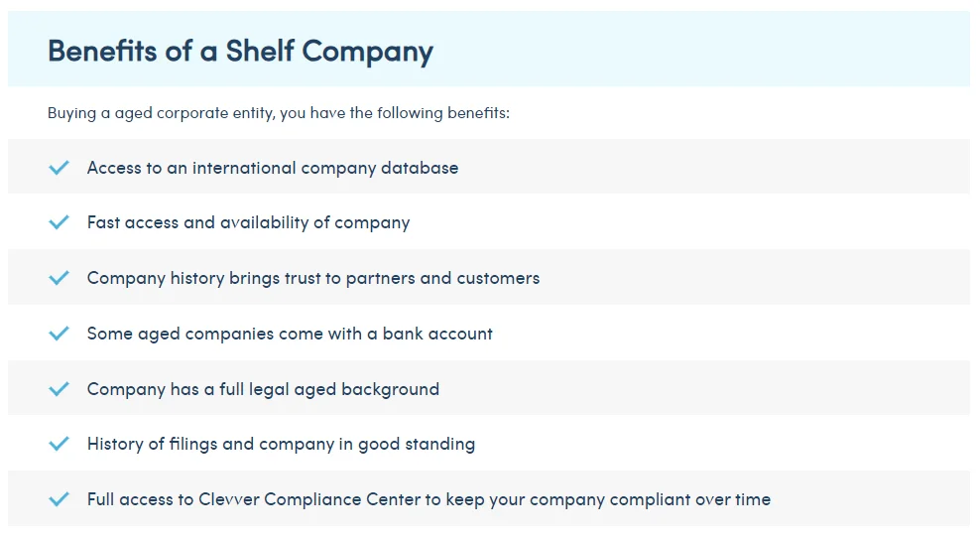
Task: Click the checkmark beside Clevver Compliance Center line
Action: 59,499
